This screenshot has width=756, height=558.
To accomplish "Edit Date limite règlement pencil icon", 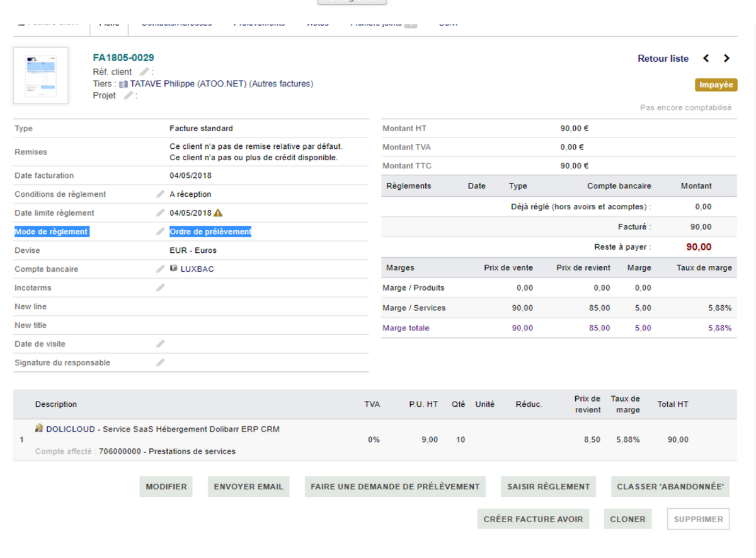I will coord(161,213).
